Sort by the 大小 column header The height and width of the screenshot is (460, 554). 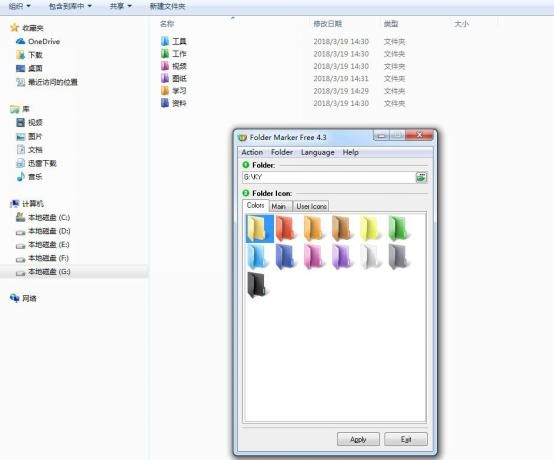(461, 24)
